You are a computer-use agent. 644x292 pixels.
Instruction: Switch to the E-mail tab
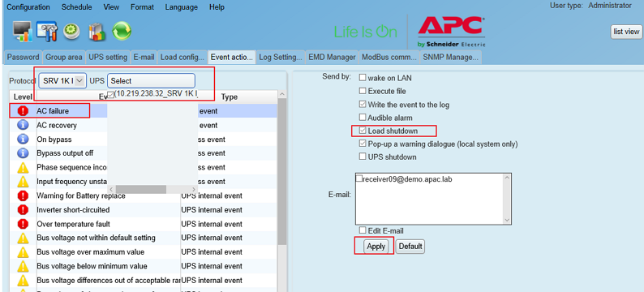coord(144,58)
